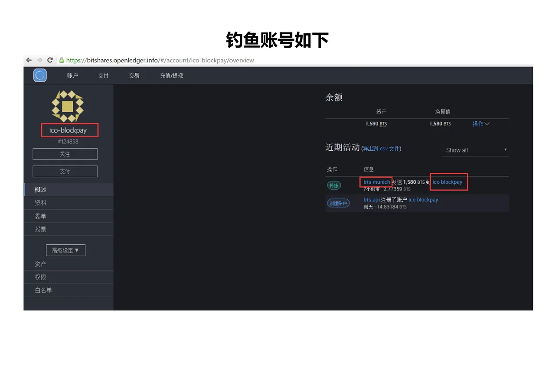Click the green secure padlock icon
Image resolution: width=555 pixels, height=392 pixels.
[62, 60]
